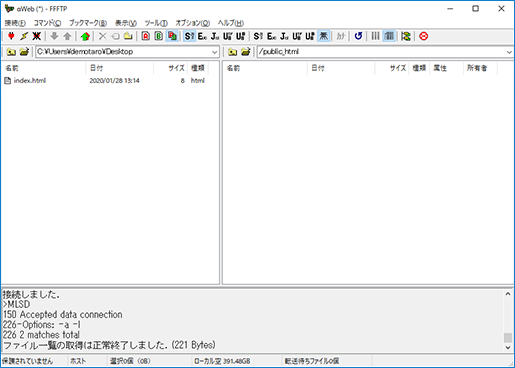
Task: Sort remote files by 日付 column
Action: [x=341, y=68]
